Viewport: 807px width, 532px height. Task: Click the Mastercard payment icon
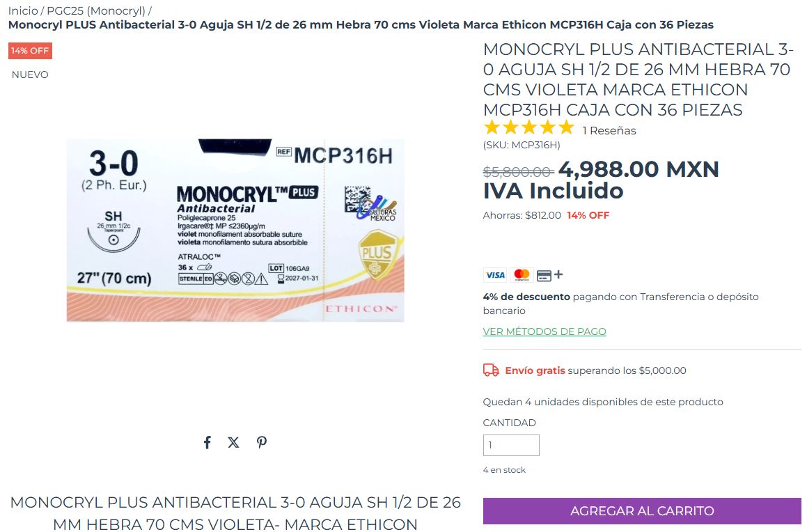(522, 275)
